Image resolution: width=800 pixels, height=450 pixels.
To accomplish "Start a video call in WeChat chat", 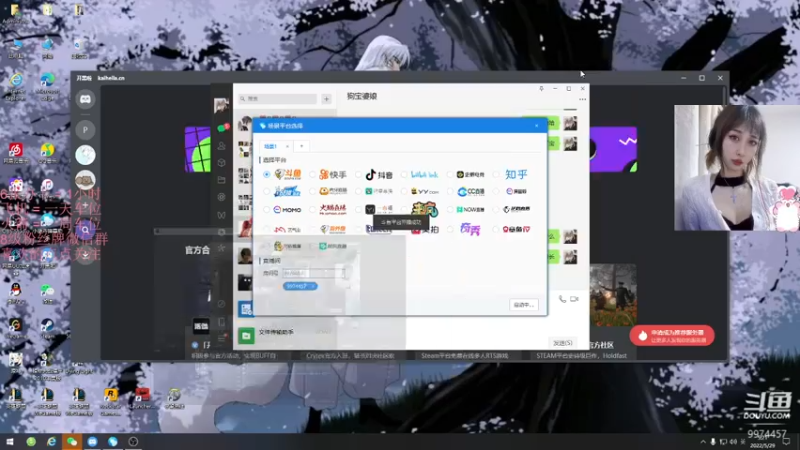I will [x=574, y=299].
